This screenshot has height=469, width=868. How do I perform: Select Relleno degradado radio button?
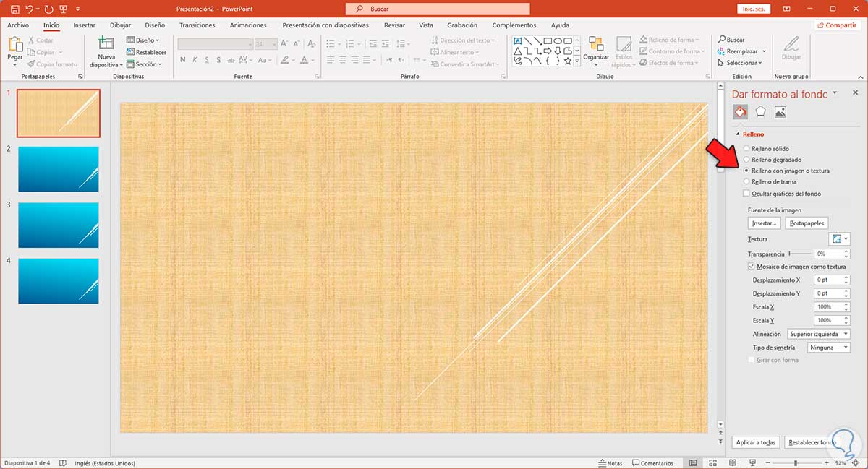tap(747, 159)
